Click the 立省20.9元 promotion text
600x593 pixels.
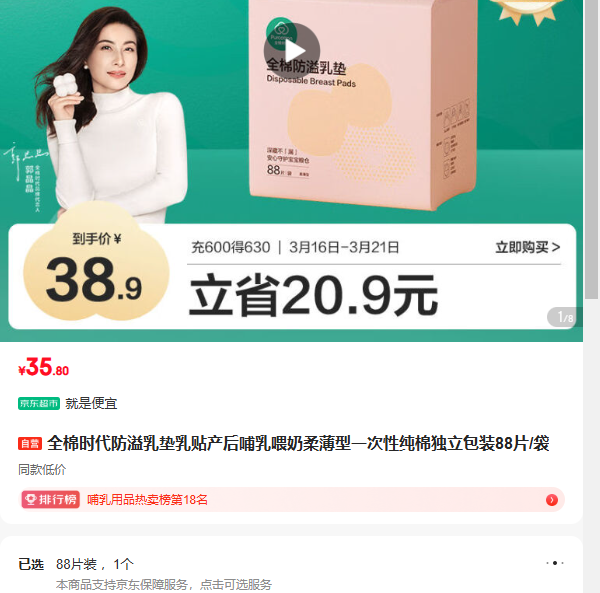tap(313, 296)
